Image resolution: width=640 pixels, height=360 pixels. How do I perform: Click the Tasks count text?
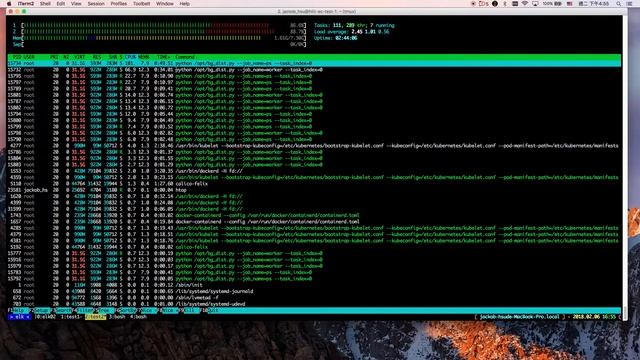pos(354,25)
